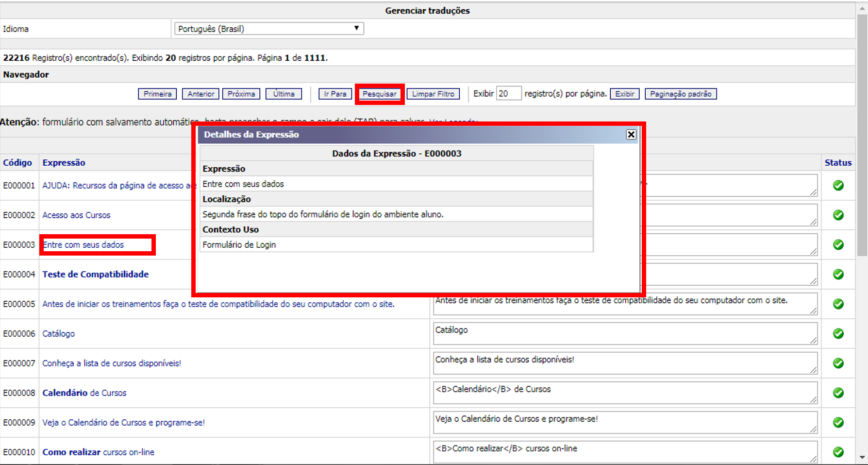This screenshot has height=465, width=868.
Task: Click the Paginação padrão button
Action: [680, 94]
